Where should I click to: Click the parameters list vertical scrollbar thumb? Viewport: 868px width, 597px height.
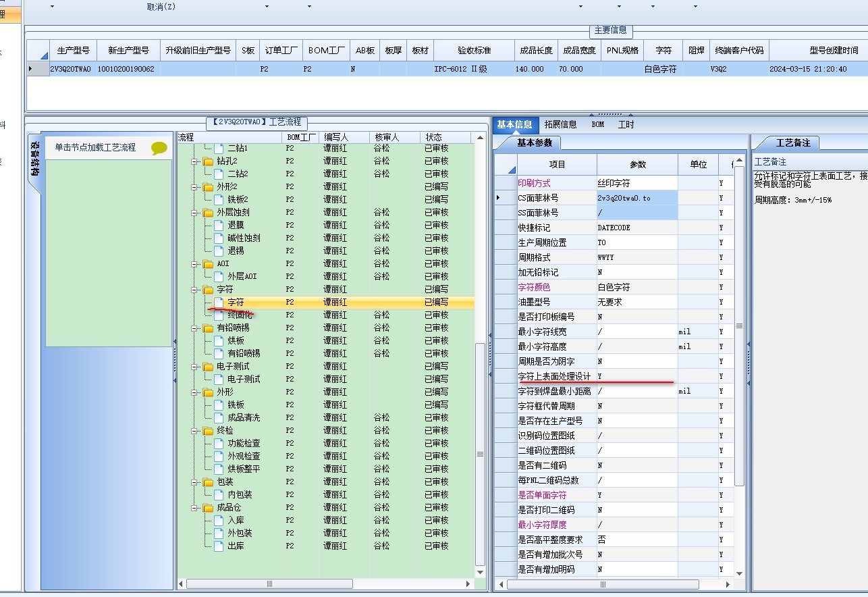pyautogui.click(x=739, y=326)
